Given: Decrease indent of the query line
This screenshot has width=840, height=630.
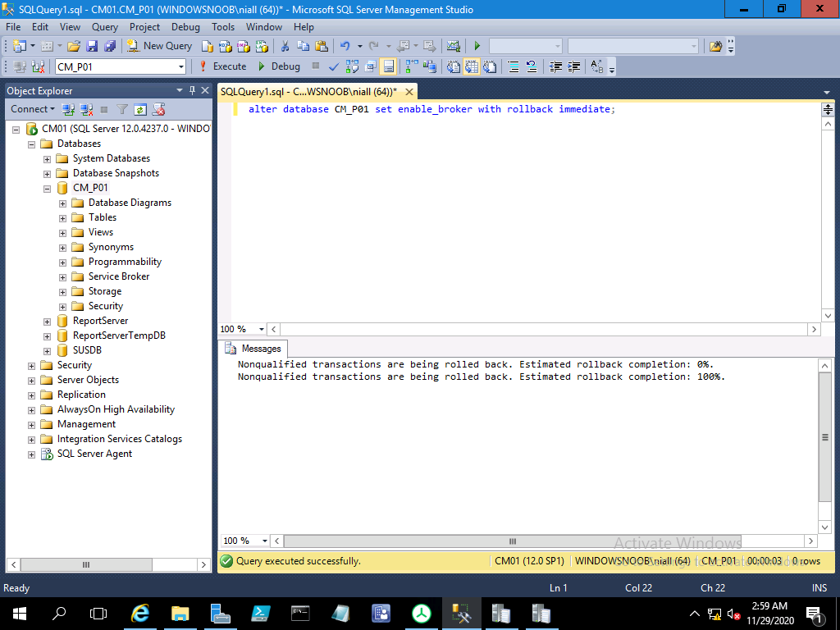Looking at the screenshot, I should [x=555, y=66].
